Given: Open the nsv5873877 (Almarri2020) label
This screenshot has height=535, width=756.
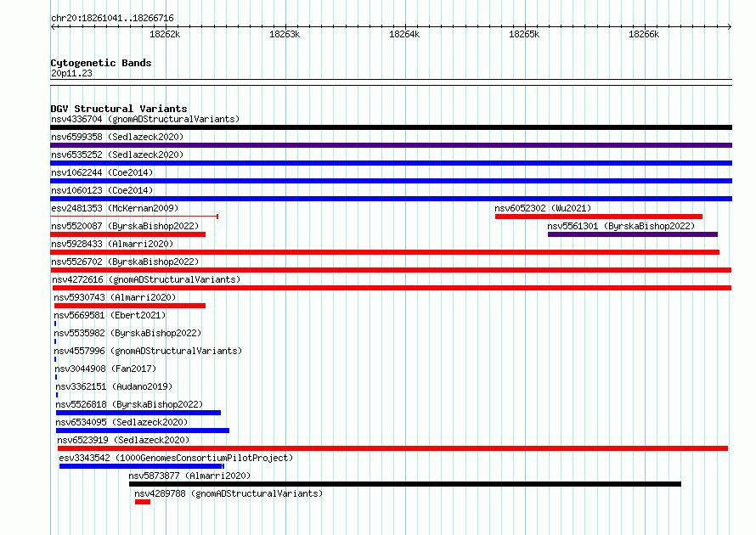Looking at the screenshot, I should pyautogui.click(x=189, y=476).
